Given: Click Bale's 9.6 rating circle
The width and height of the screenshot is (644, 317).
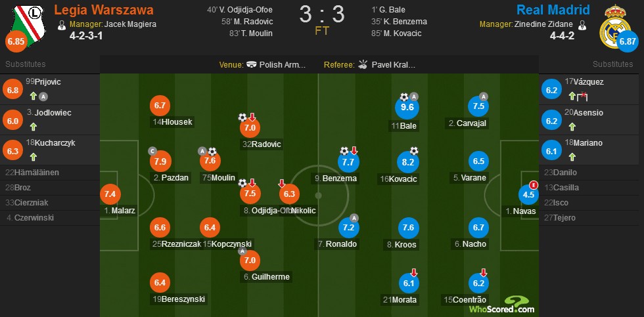Looking at the screenshot, I should pos(407,108).
